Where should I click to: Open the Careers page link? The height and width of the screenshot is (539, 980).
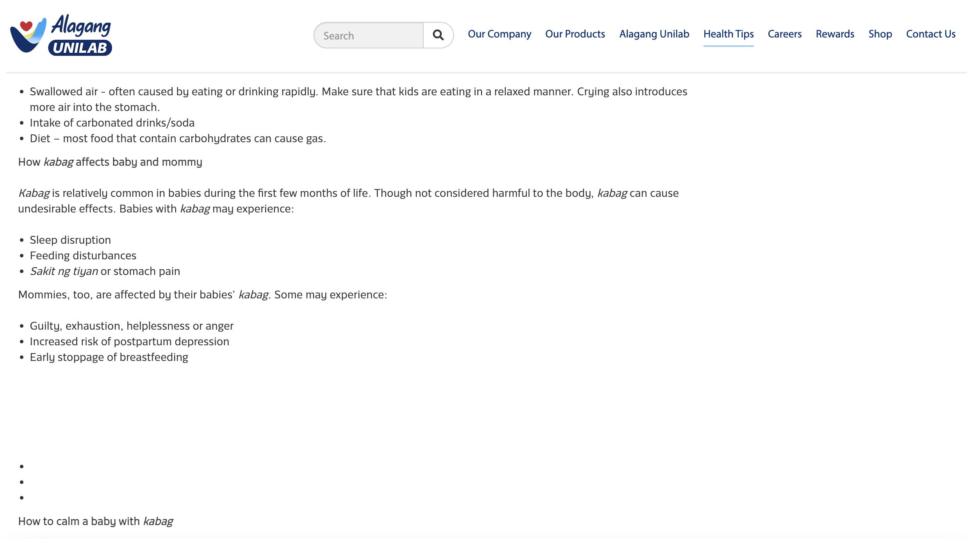(x=784, y=34)
